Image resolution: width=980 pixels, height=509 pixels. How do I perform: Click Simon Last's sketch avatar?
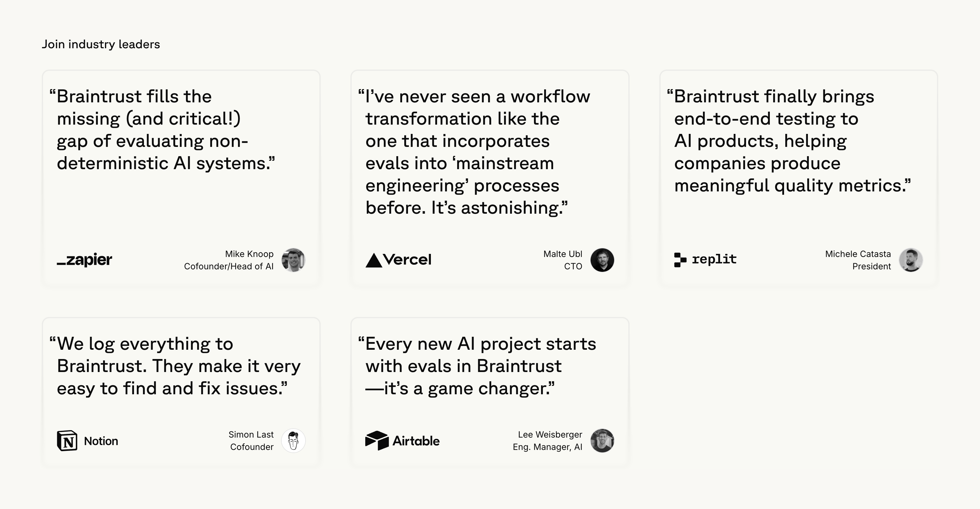tap(293, 441)
